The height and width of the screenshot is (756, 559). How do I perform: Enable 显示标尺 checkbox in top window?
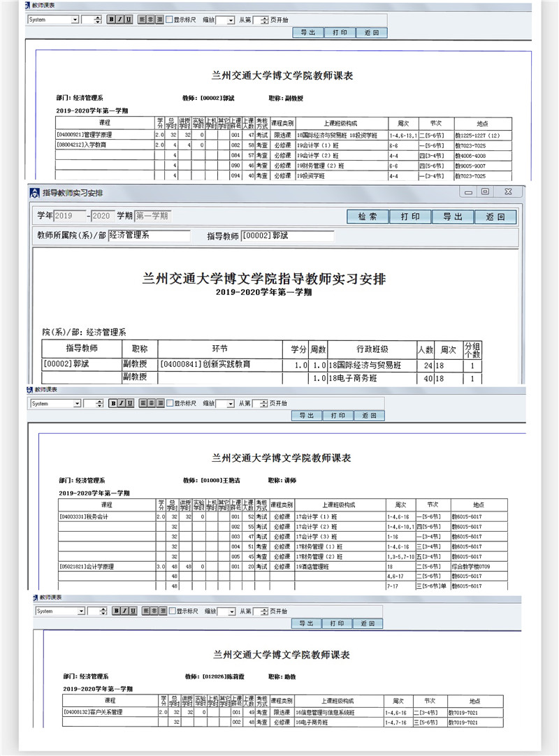tap(170, 20)
